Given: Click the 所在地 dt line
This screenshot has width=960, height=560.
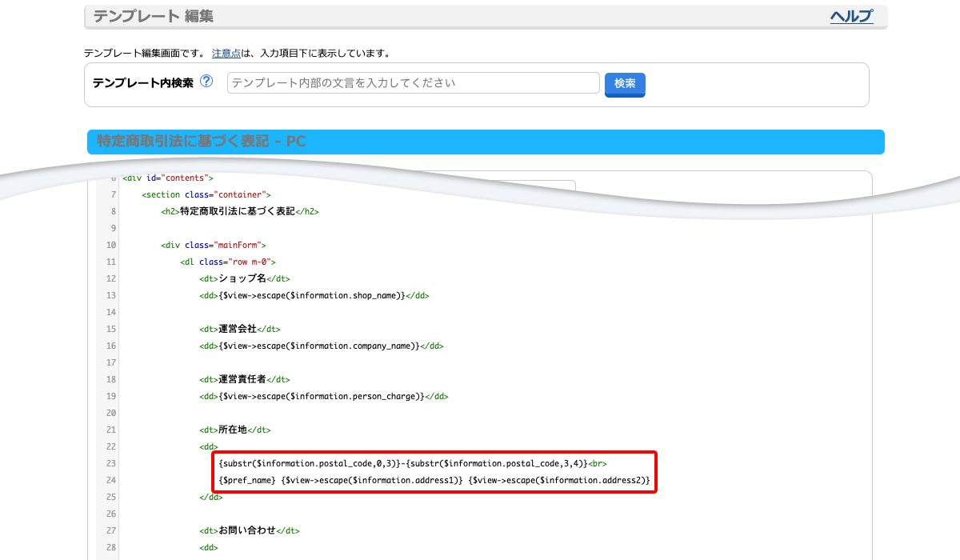Looking at the screenshot, I should (235, 430).
